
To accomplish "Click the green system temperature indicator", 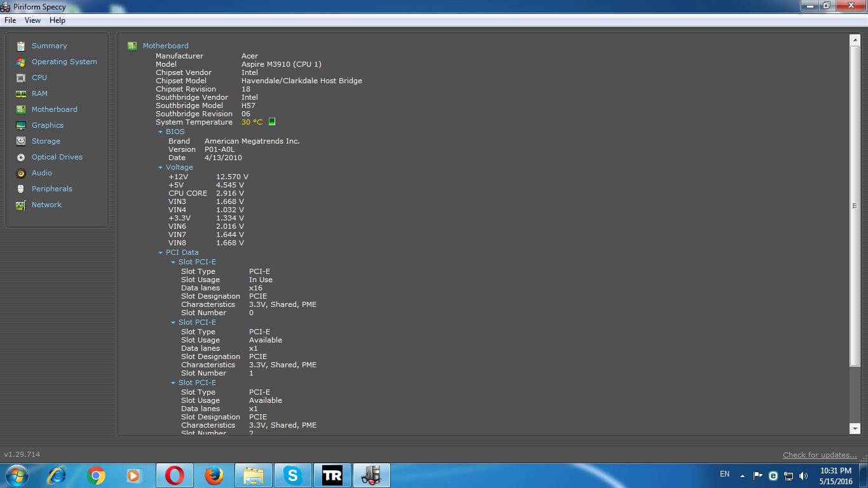I will [x=272, y=121].
